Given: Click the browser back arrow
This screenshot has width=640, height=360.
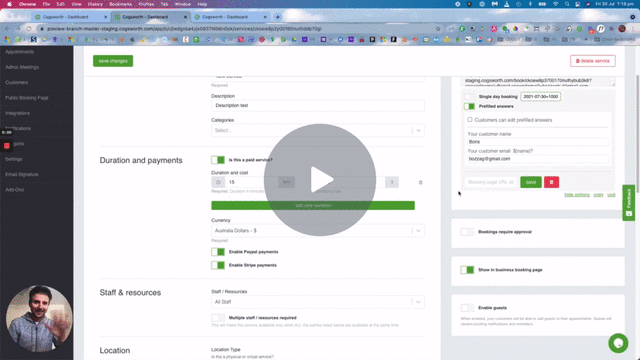Looking at the screenshot, I should (8, 29).
